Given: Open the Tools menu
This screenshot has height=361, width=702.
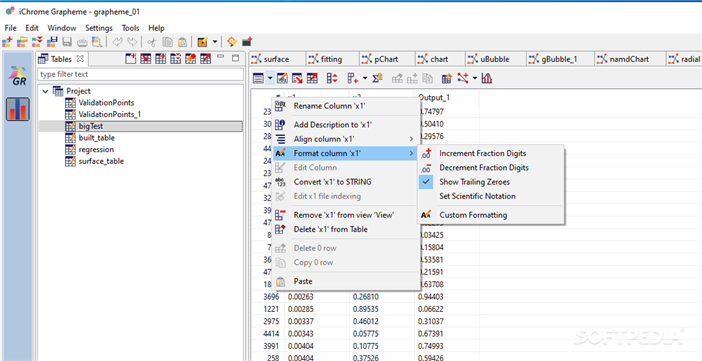Looking at the screenshot, I should tap(131, 28).
